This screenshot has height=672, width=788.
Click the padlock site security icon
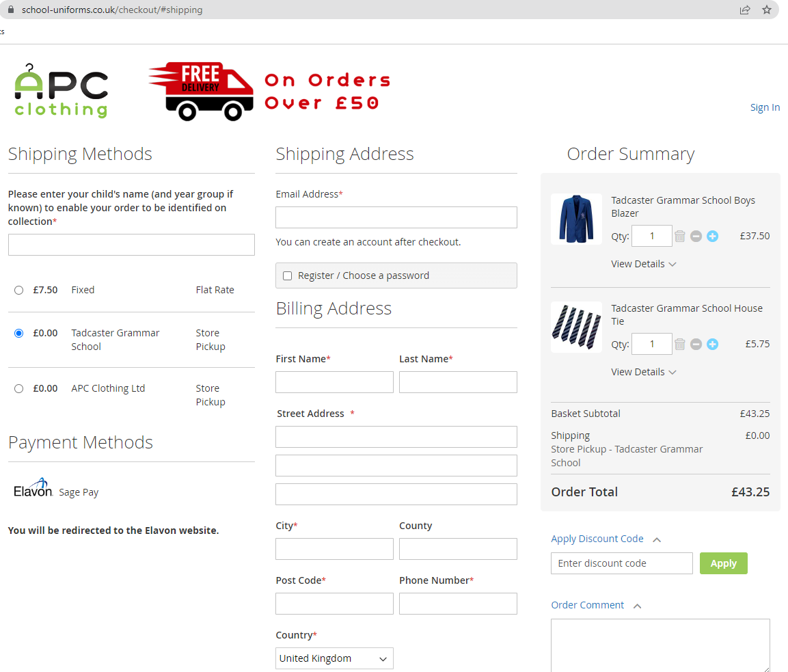click(10, 10)
